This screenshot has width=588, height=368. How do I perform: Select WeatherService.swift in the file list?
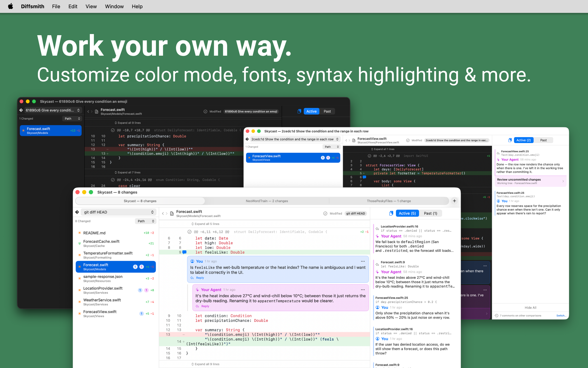(116, 302)
